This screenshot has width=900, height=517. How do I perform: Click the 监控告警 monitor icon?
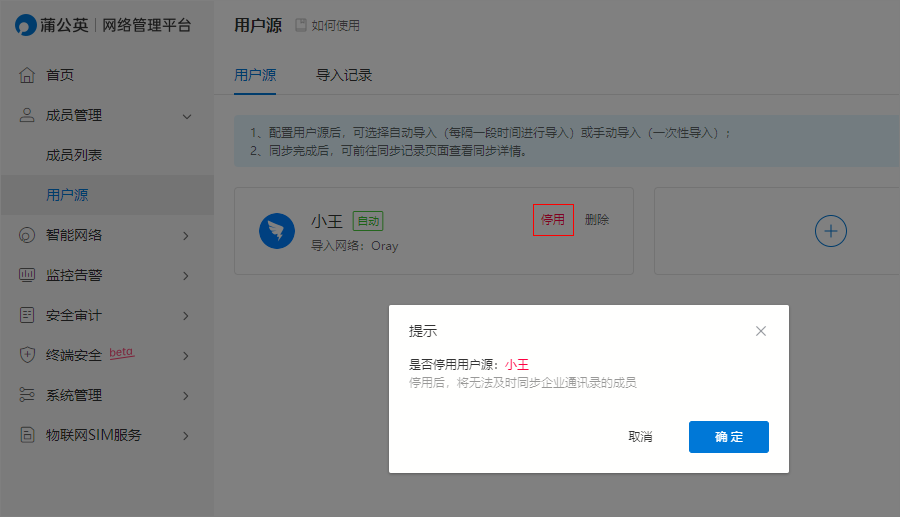point(27,275)
